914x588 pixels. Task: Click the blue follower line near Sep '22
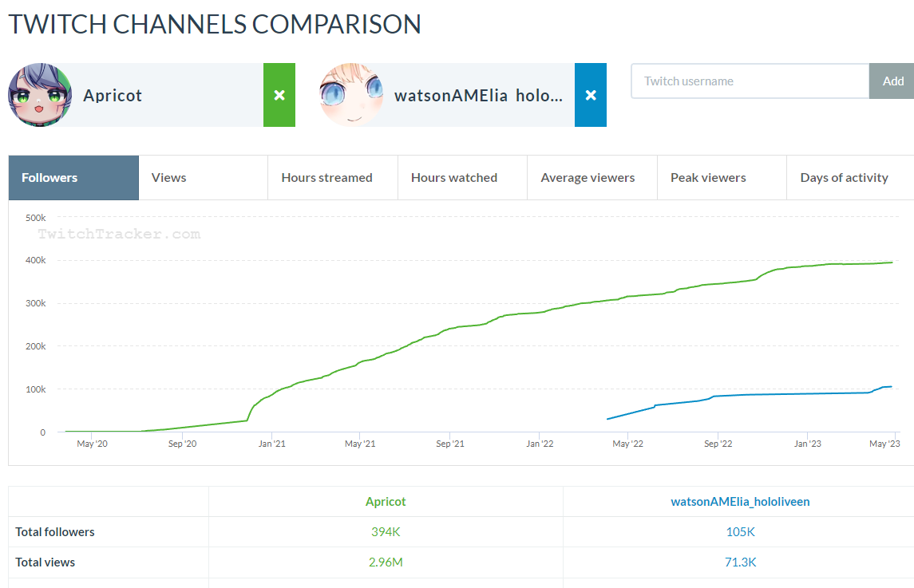[x=718, y=396]
